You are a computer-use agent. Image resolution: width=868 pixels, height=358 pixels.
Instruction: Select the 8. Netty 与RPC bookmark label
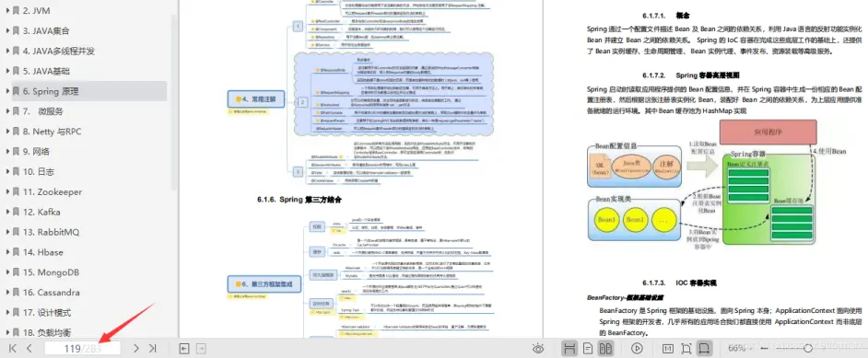point(52,132)
